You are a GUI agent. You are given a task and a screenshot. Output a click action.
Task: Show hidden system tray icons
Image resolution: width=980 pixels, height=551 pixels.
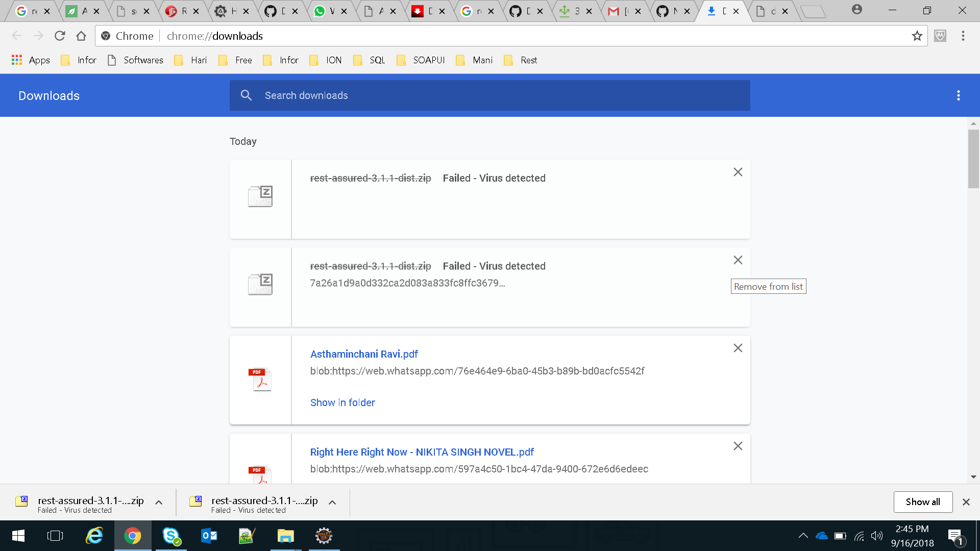tap(803, 536)
